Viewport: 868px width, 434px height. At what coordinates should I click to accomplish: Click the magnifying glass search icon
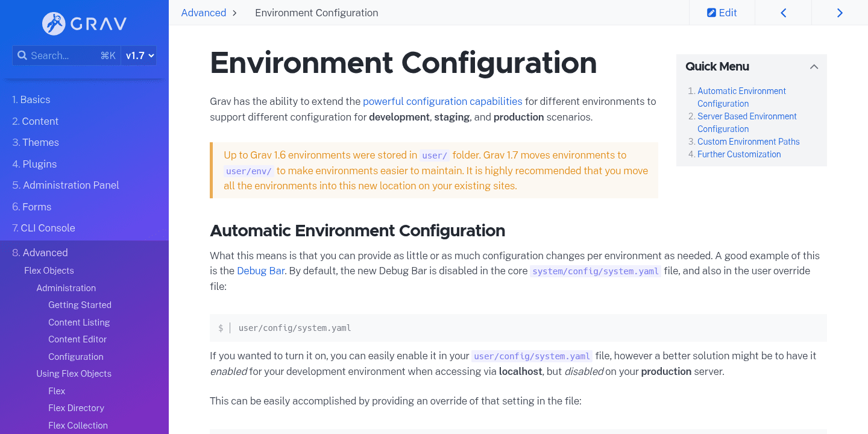pos(22,55)
